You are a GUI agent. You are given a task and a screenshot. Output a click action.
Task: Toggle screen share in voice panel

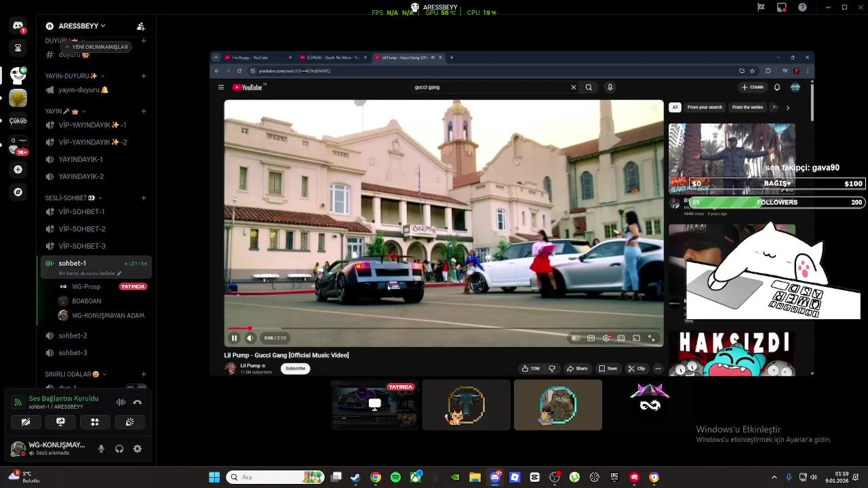coord(60,422)
